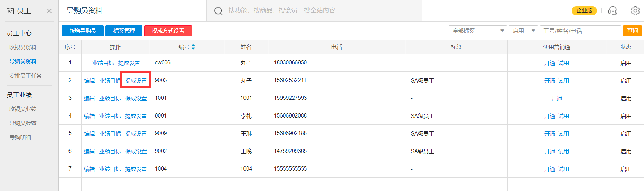Click the 企业版 badge
Image resolution: width=644 pixels, height=191 pixels.
pos(584,11)
